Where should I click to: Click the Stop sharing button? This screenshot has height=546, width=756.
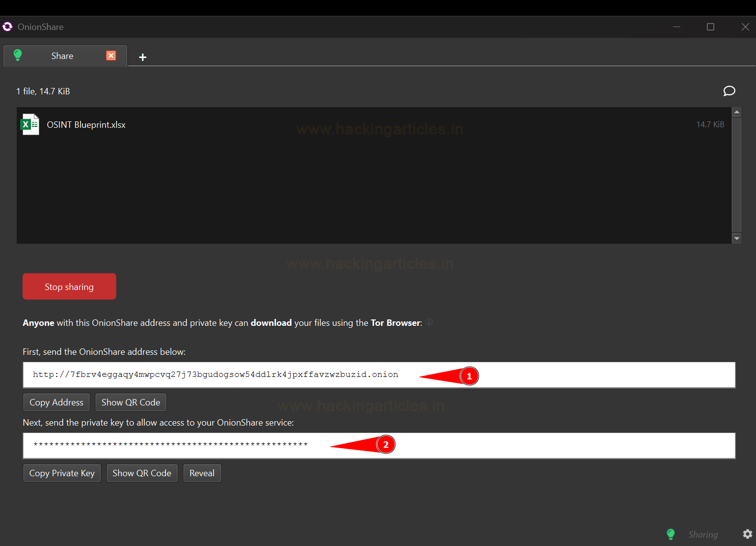tap(69, 287)
